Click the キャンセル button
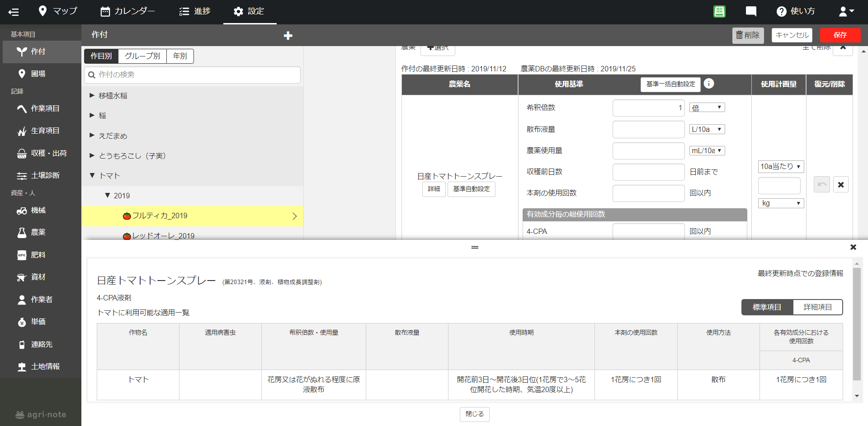Image resolution: width=868 pixels, height=426 pixels. point(792,35)
